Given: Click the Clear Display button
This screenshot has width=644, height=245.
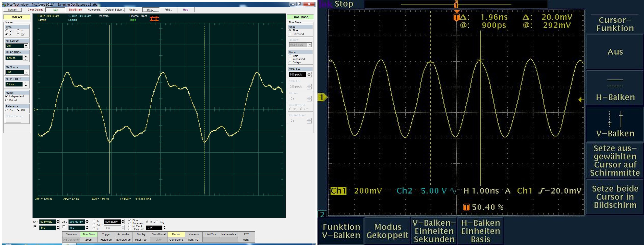Looking at the screenshot, I should pos(36,10).
